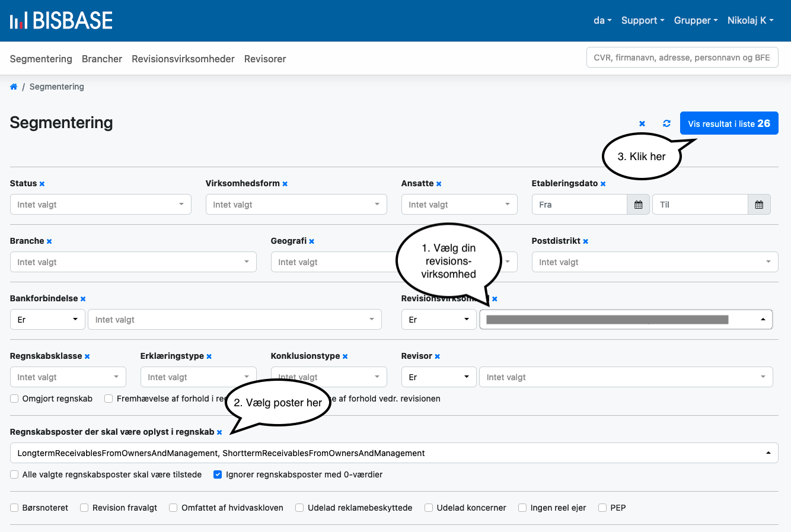Click Vis resultat i liste button

[x=729, y=123]
